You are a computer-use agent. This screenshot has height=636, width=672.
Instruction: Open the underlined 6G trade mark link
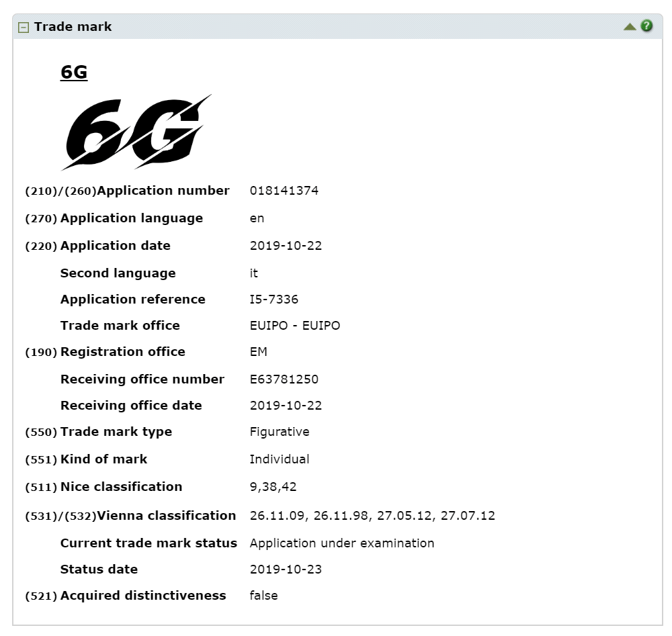click(x=74, y=72)
